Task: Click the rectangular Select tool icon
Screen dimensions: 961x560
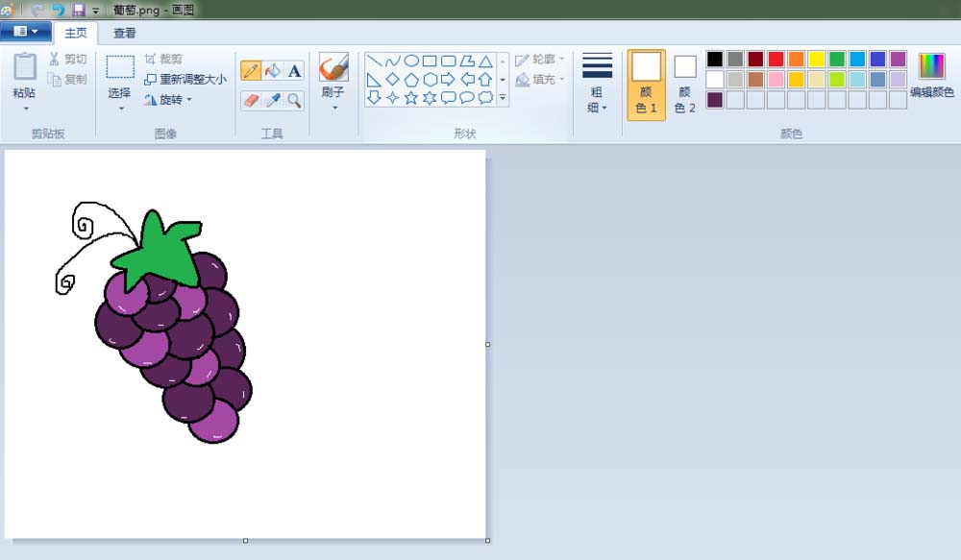Action: click(120, 67)
